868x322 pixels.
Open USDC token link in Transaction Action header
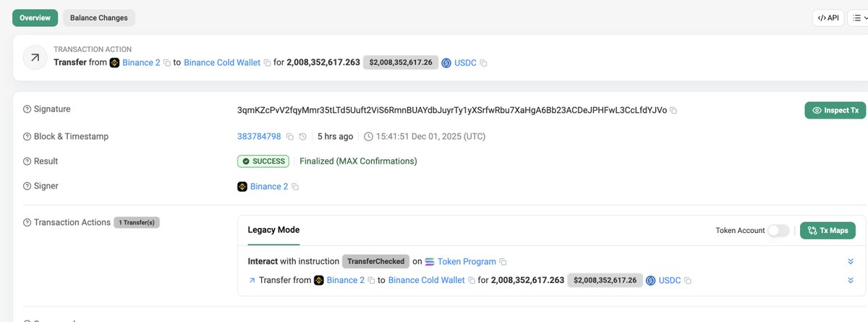pos(465,63)
